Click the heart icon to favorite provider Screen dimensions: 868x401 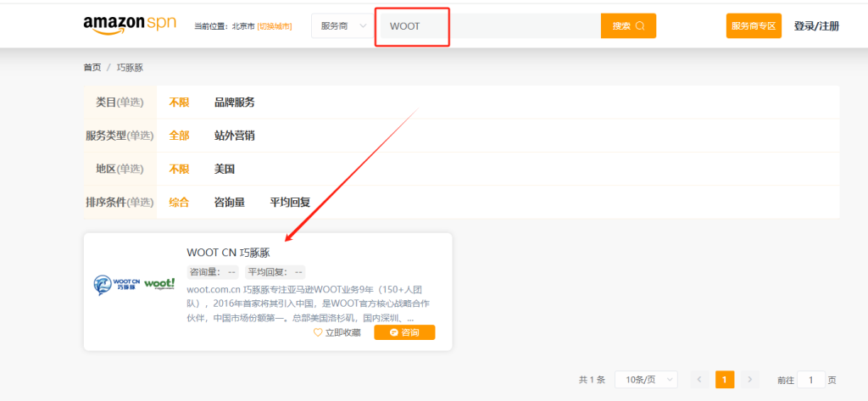click(318, 332)
